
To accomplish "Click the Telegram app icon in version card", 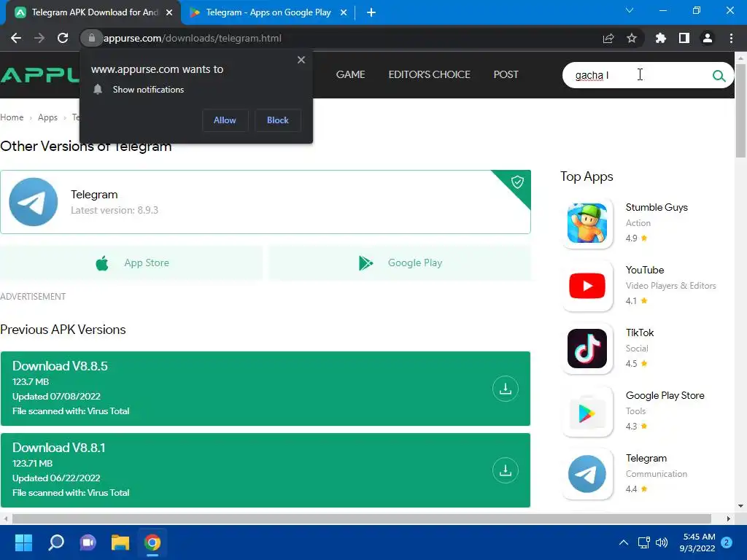I will (x=34, y=202).
